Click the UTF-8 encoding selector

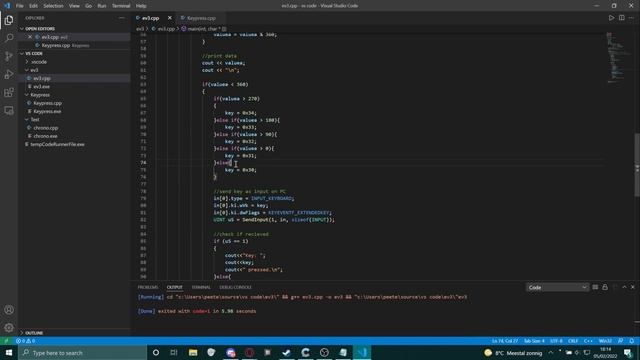point(556,341)
